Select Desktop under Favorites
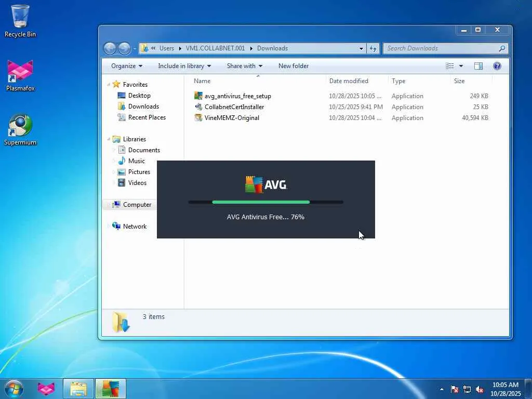This screenshot has height=399, width=532. click(139, 96)
